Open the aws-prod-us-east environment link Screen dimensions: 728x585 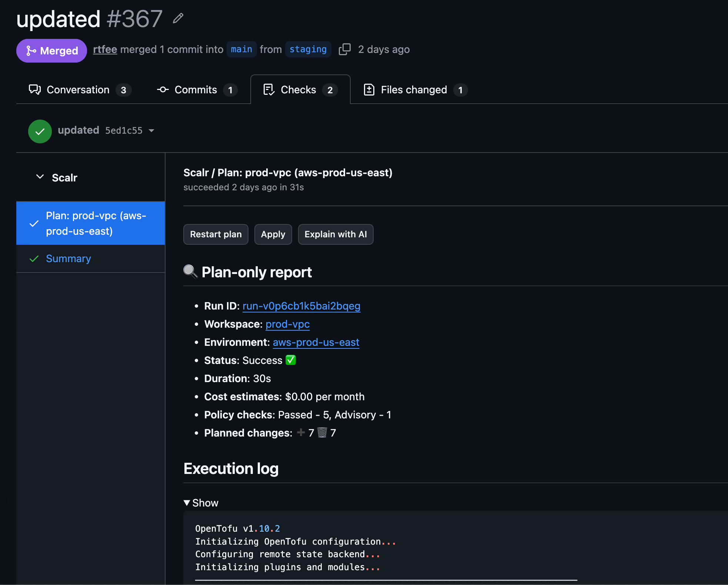(x=316, y=342)
